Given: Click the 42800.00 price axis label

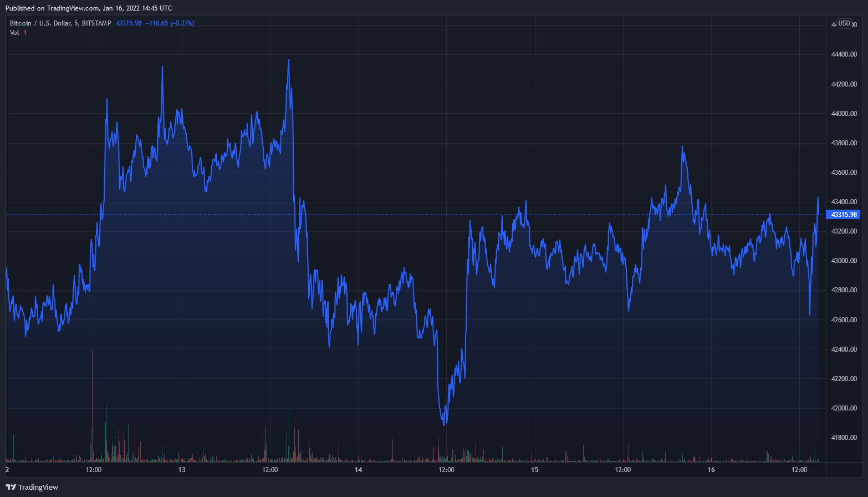Looking at the screenshot, I should (844, 290).
